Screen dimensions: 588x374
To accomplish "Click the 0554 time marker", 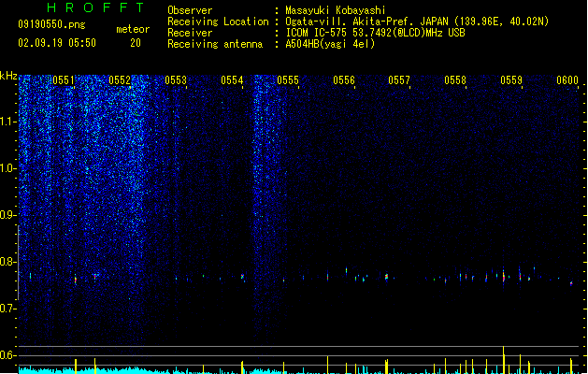I will coord(232,80).
